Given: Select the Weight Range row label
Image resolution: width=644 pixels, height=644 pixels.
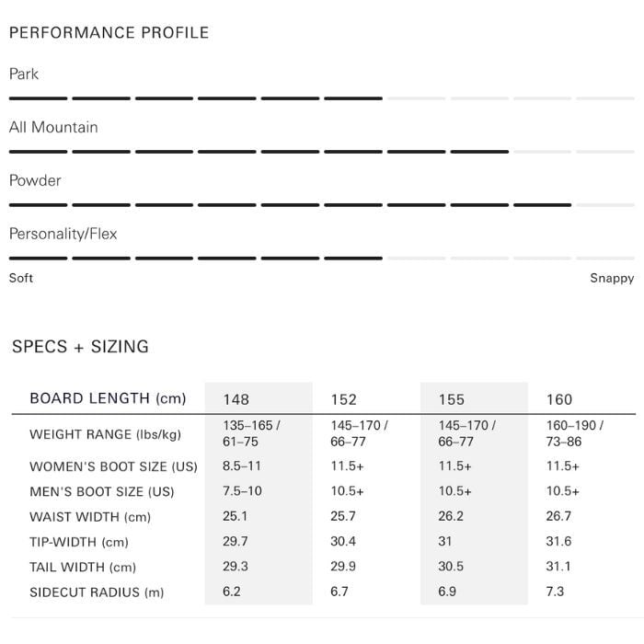Looking at the screenshot, I should [105, 434].
